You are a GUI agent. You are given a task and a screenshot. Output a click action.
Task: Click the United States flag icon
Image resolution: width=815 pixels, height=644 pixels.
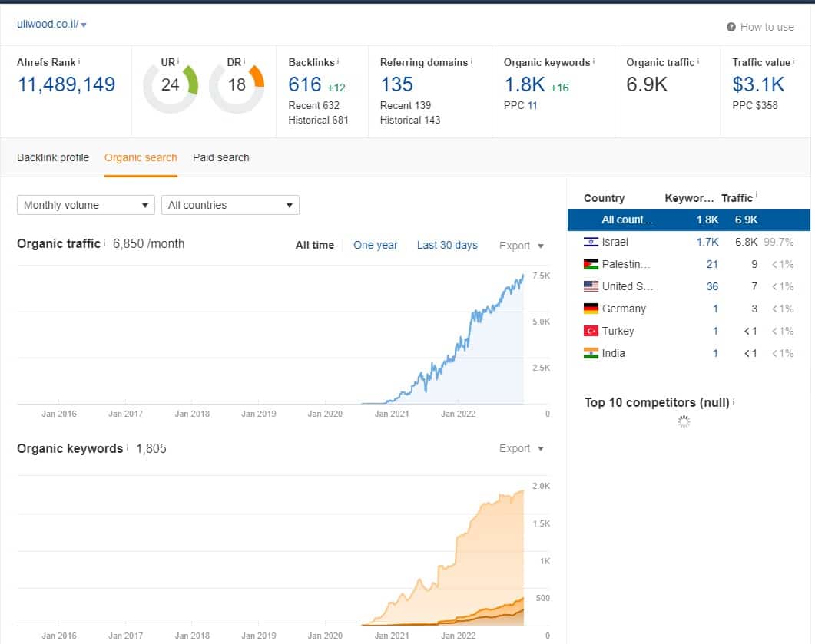tap(591, 286)
